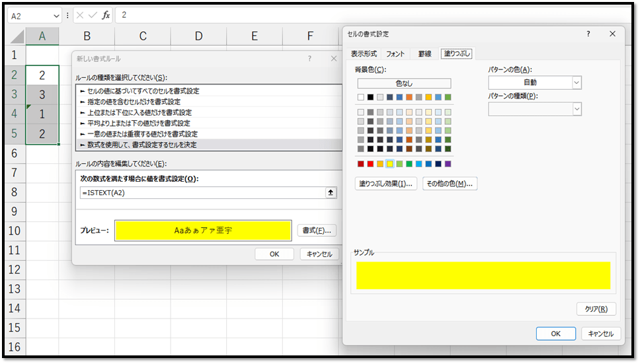Open the パターンの色 dropdown

(x=577, y=83)
